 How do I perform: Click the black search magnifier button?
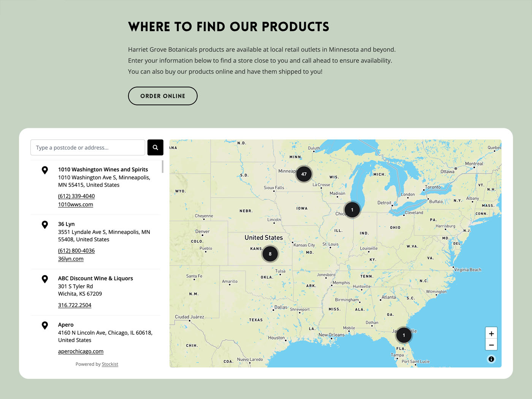155,147
